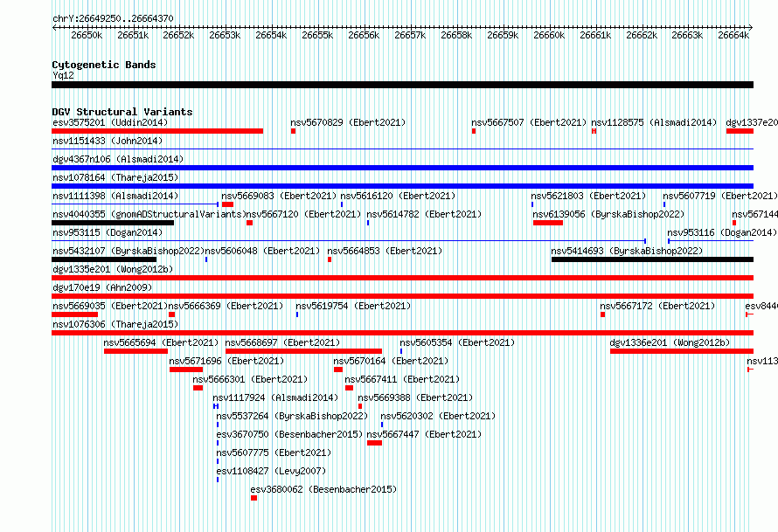Viewport: 778px width, 532px height.
Task: Open nsv5620302 (Ebert2021) label
Action: point(438,416)
